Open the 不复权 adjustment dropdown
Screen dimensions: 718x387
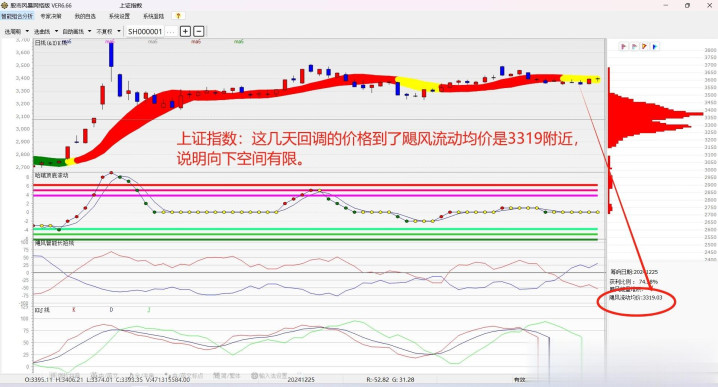click(109, 32)
